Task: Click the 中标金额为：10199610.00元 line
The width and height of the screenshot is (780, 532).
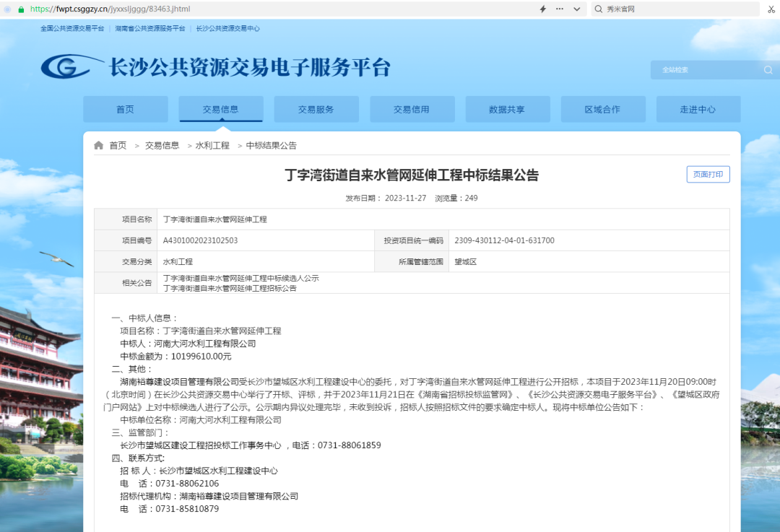Action: click(x=175, y=357)
